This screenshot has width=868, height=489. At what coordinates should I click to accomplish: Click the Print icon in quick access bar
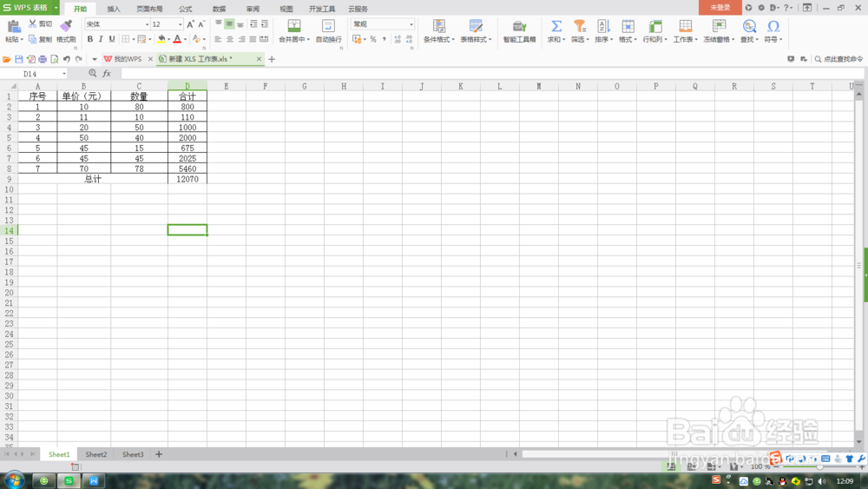[x=43, y=59]
